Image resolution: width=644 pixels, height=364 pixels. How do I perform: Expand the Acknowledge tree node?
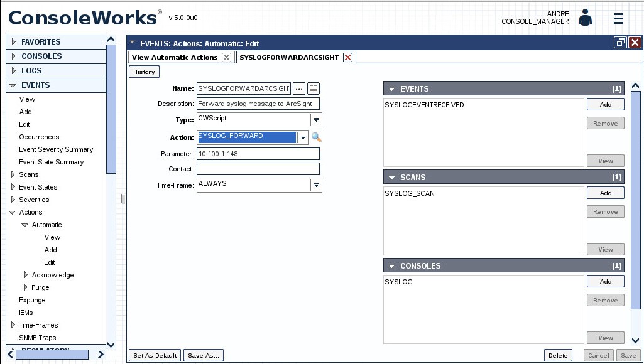[26, 274]
